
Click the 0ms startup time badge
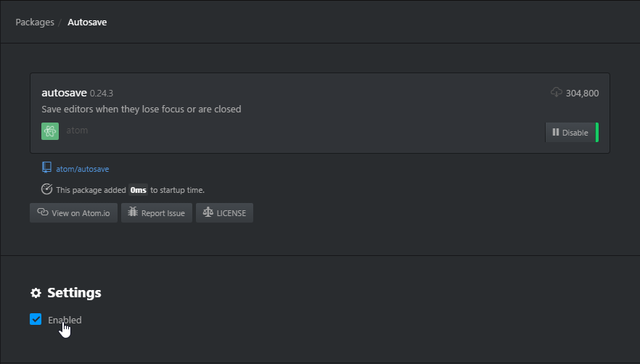(x=138, y=190)
